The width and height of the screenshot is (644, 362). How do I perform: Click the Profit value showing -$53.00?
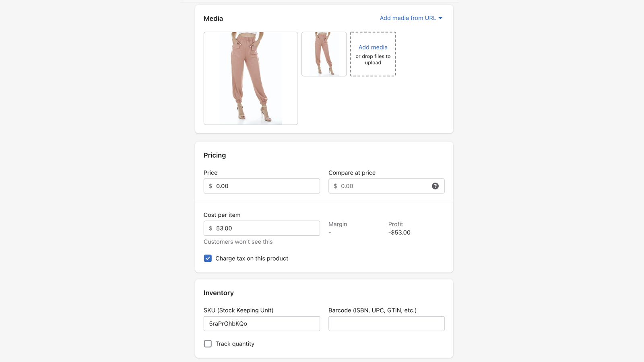(x=399, y=232)
